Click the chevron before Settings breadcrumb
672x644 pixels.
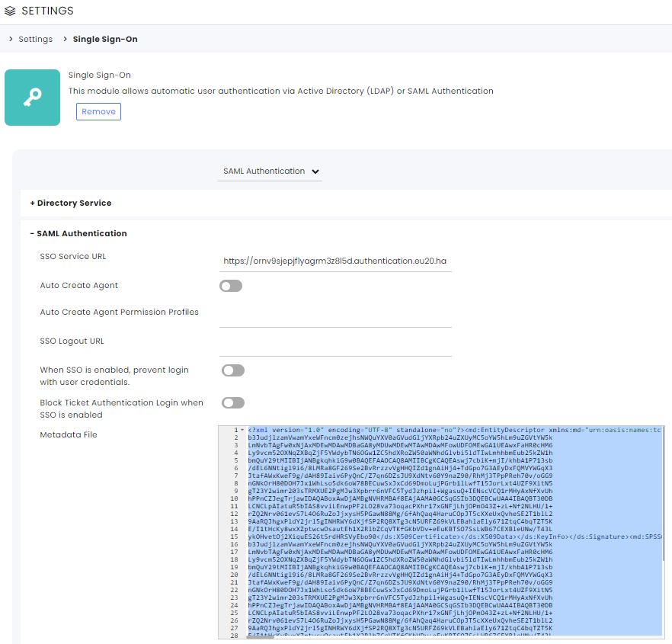pyautogui.click(x=11, y=39)
